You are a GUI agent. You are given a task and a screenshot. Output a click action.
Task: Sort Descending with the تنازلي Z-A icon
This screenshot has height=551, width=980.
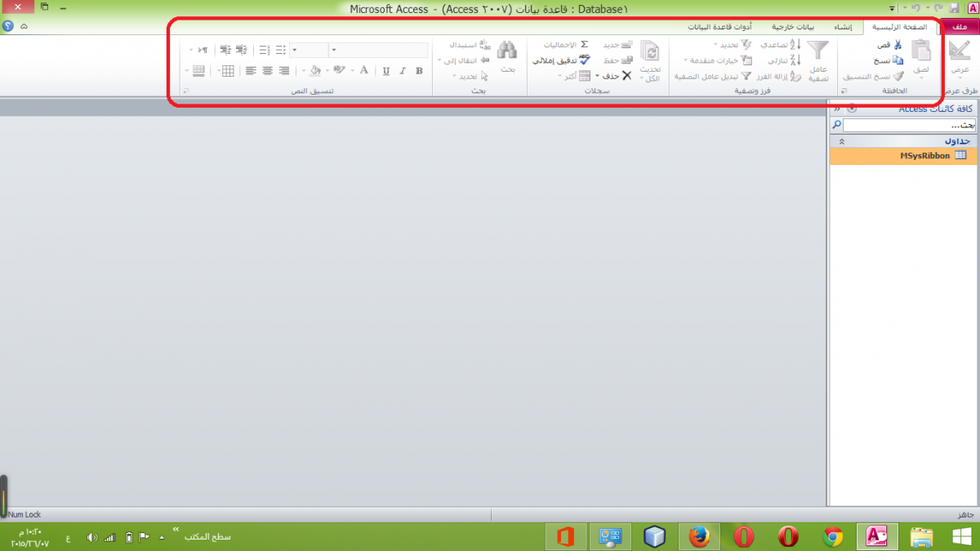pyautogui.click(x=795, y=60)
